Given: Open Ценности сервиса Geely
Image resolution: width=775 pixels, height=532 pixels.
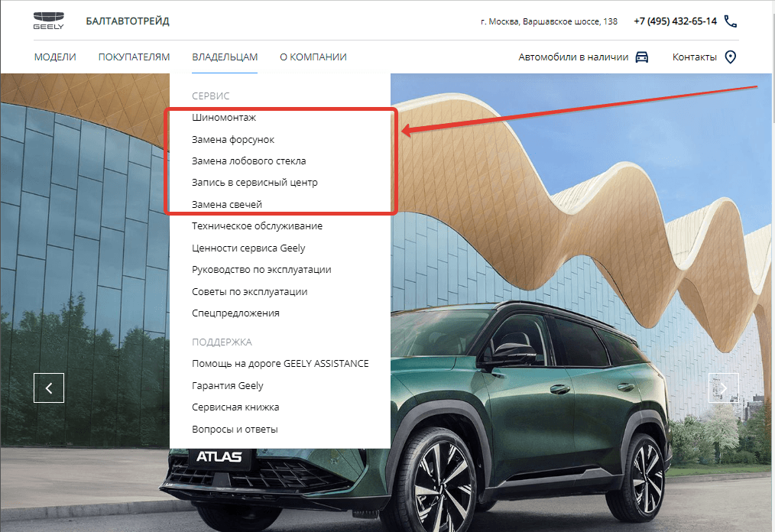Looking at the screenshot, I should [248, 248].
